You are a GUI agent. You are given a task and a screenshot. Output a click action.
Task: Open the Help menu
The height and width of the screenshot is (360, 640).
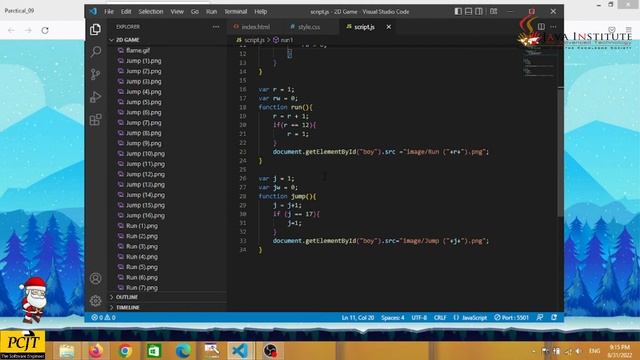(x=261, y=11)
